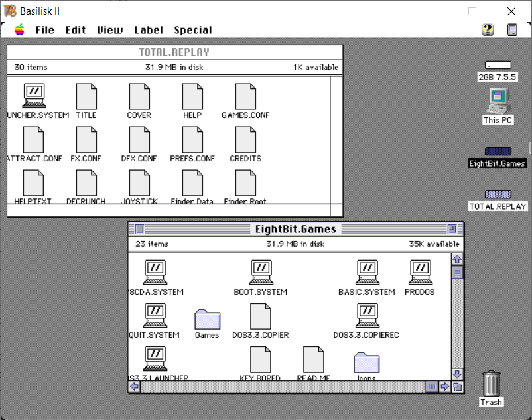The height and width of the screenshot is (420, 532).
Task: Select the HELPTEXT file icon
Action: (x=33, y=182)
